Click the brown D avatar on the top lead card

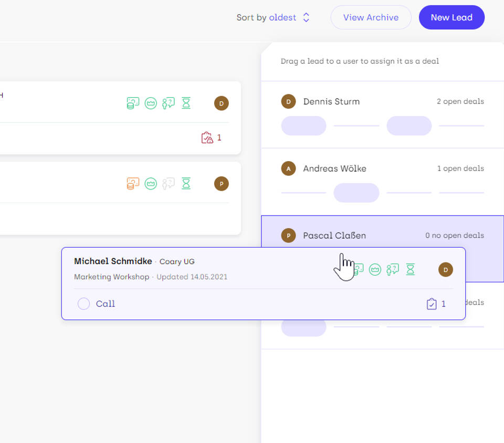(x=222, y=103)
